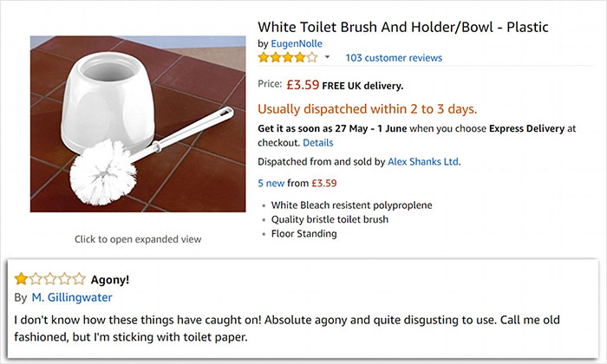Open the Alex Shanks Ltd seller link

423,161
